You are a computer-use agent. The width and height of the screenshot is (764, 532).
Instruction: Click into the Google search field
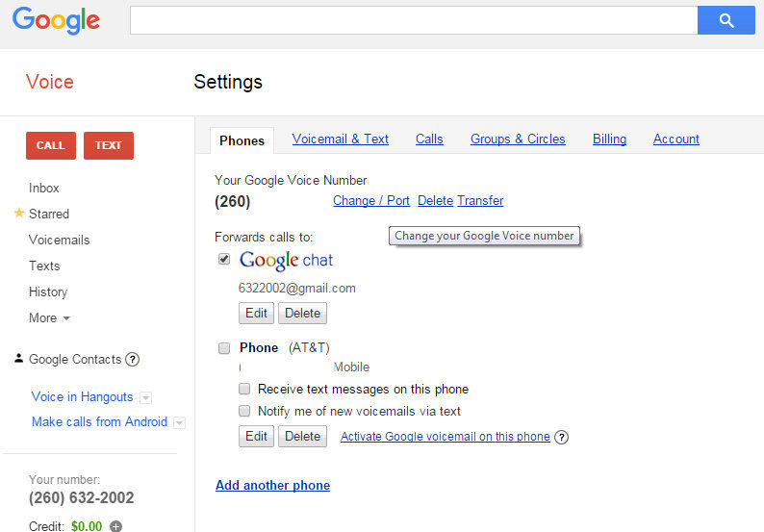413,20
